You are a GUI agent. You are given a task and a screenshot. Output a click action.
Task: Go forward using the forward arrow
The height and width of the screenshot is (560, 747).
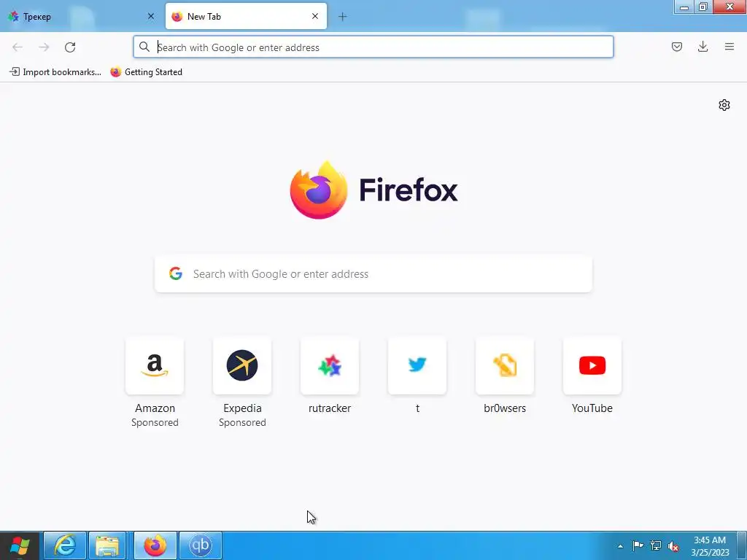[x=44, y=47]
